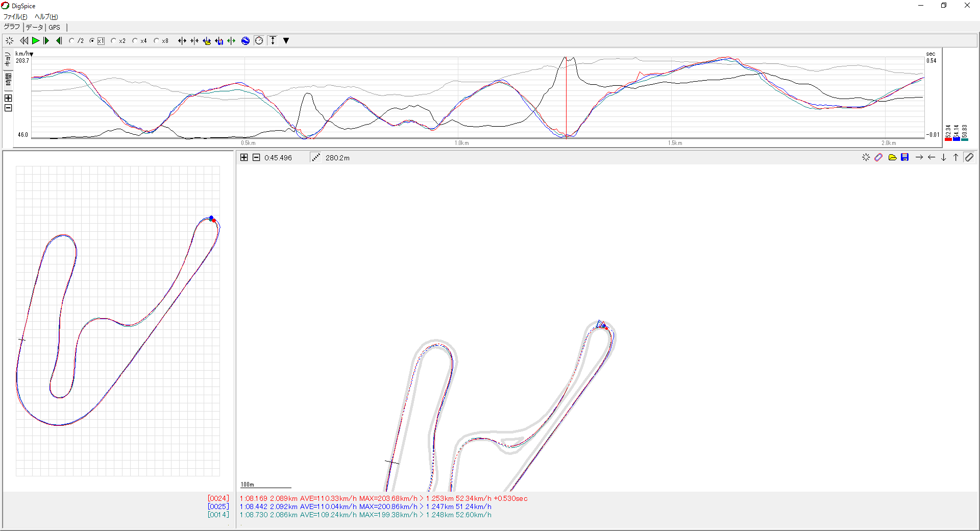Toggle the clock time-display button
Image resolution: width=980 pixels, height=531 pixels.
tap(259, 41)
